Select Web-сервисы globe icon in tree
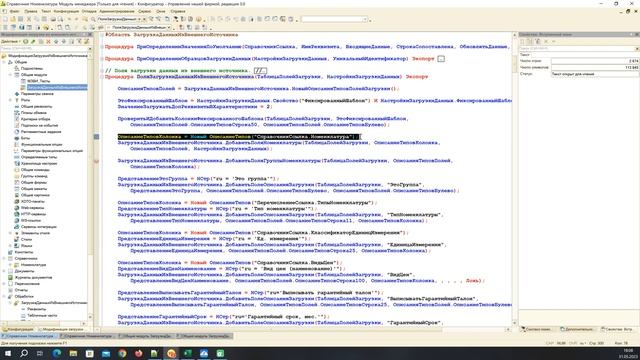This screenshot has height=360, width=640. point(17,208)
